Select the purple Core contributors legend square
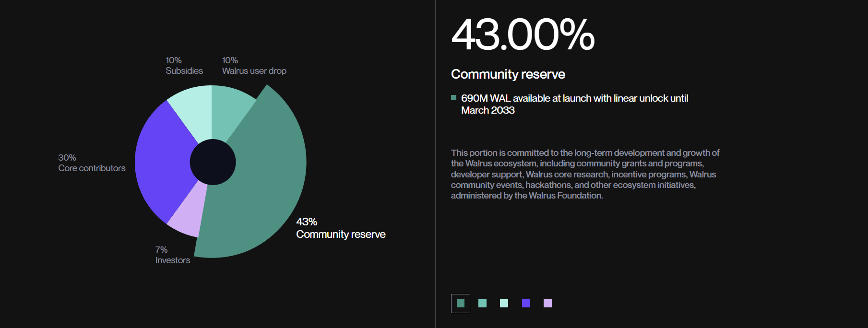This screenshot has width=868, height=328. [x=526, y=304]
